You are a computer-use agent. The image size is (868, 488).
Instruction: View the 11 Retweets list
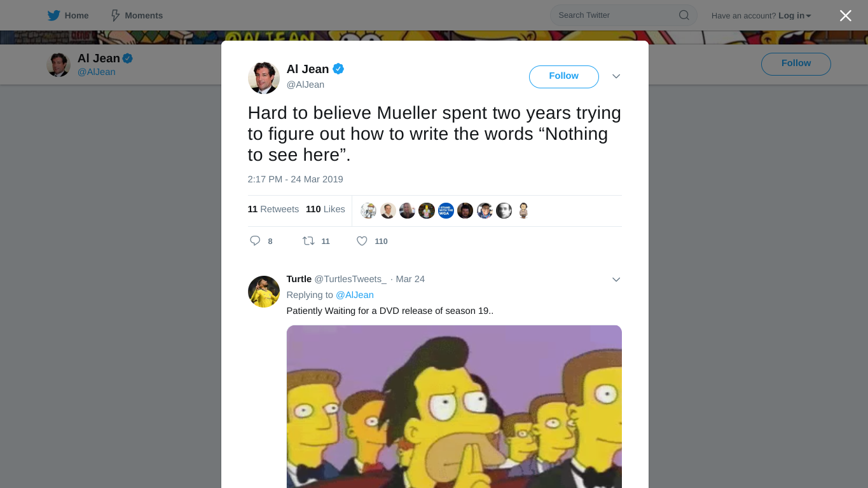[x=273, y=209]
